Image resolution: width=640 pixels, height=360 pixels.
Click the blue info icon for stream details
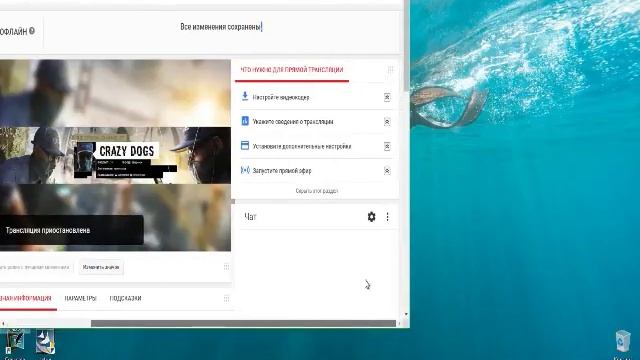(x=245, y=121)
